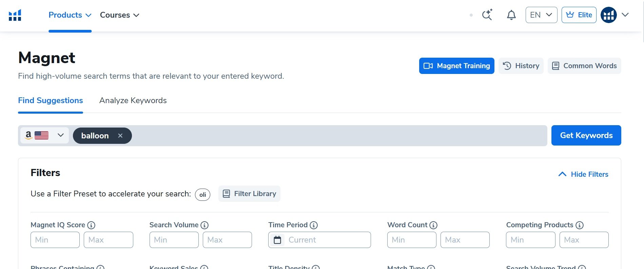
Task: Open the notifications bell
Action: (511, 15)
